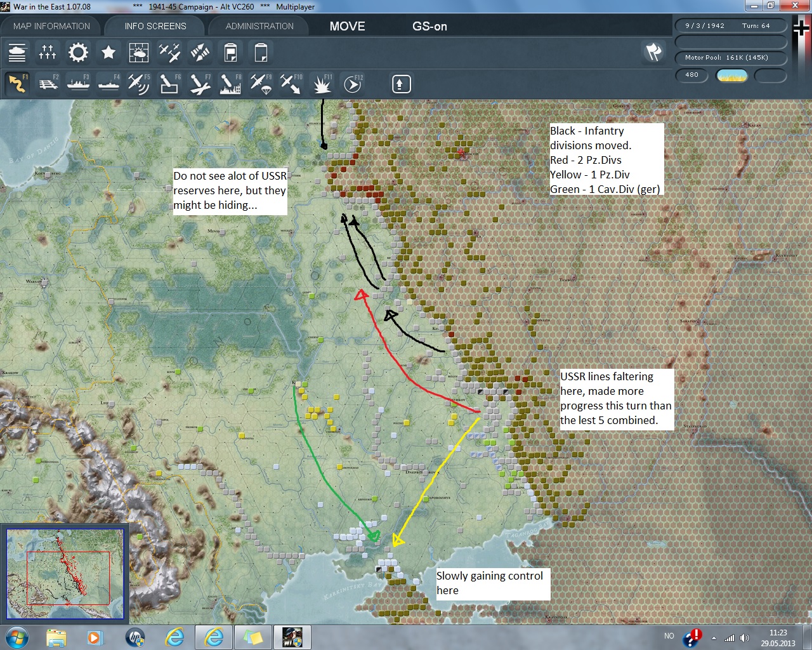Screen dimensions: 812x650
Task: Select Air Transfer F10 icon
Action: pyautogui.click(x=291, y=84)
